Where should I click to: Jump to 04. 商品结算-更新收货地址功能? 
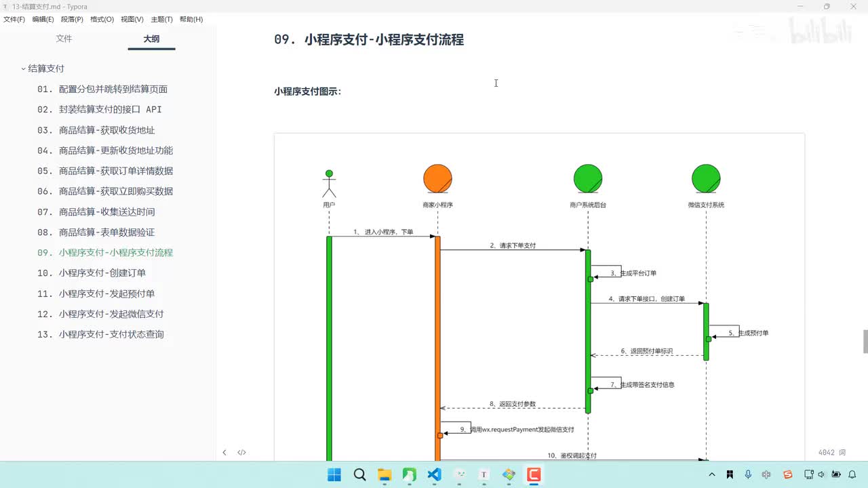click(105, 150)
